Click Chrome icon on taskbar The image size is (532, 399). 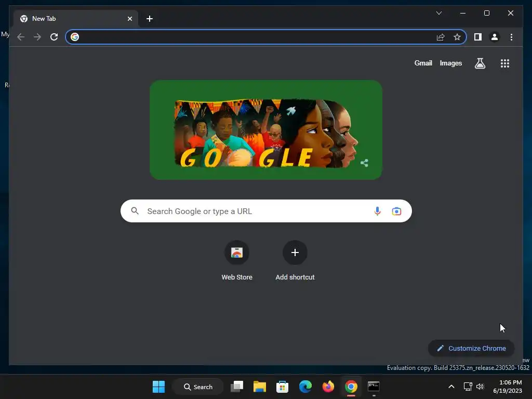(x=351, y=387)
